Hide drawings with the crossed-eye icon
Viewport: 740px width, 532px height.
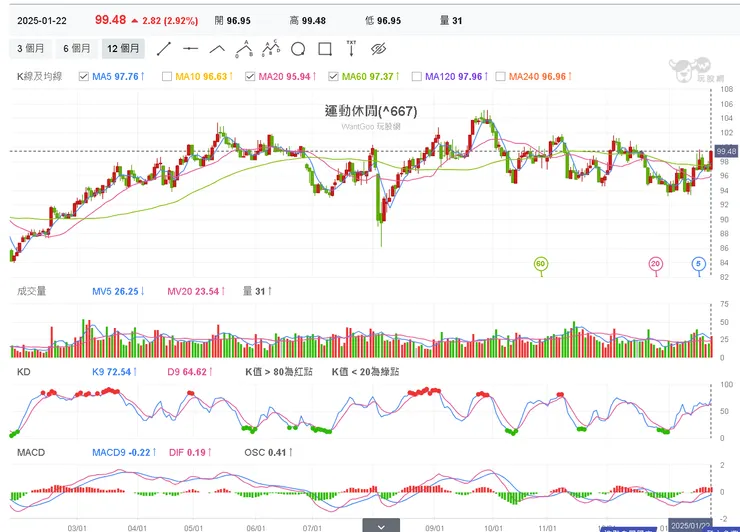click(x=378, y=48)
